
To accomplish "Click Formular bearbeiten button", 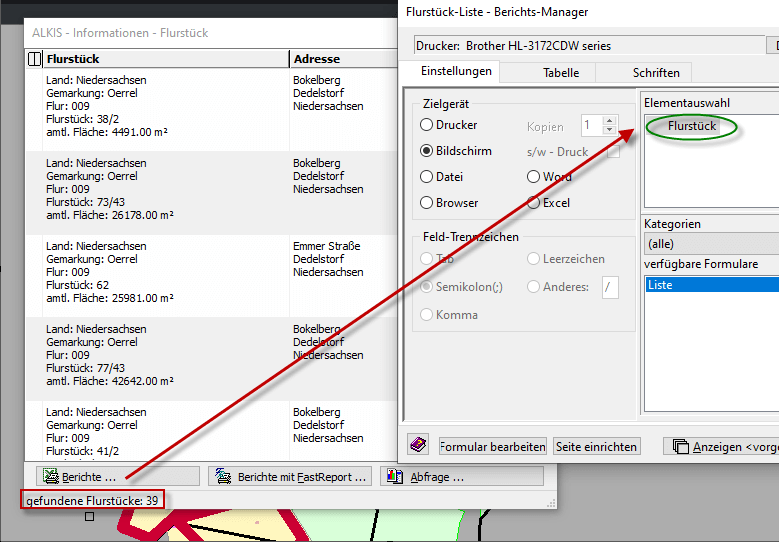I will 492,447.
